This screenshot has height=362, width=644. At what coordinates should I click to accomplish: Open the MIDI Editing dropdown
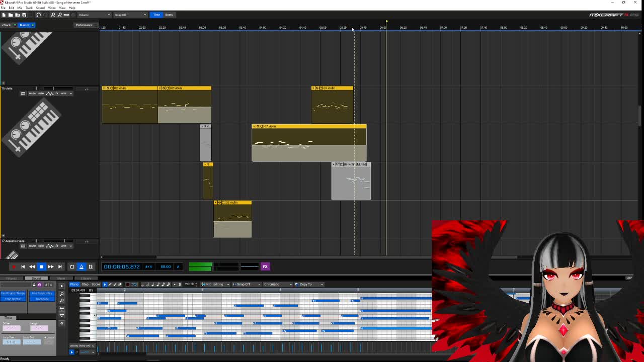[215, 285]
